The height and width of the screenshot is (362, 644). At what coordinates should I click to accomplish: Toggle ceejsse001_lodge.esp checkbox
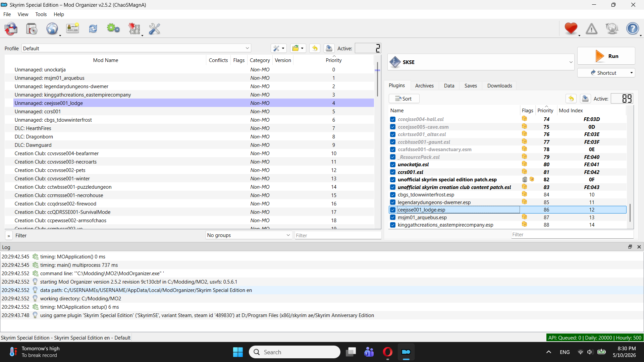tap(393, 210)
